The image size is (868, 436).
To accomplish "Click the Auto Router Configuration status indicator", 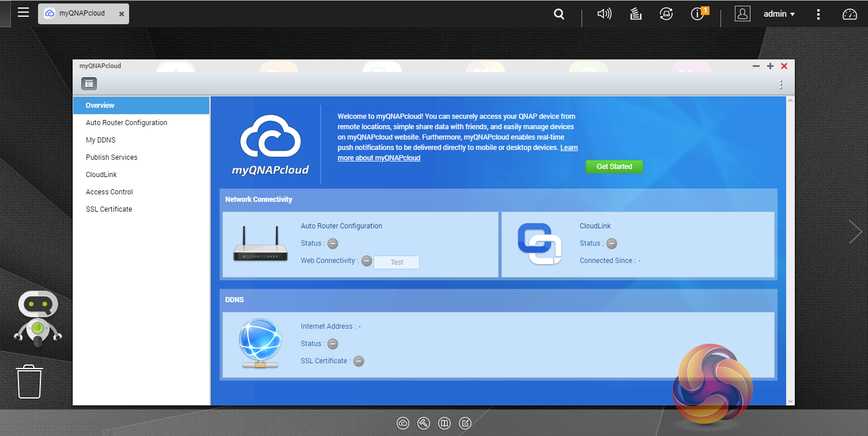I will click(333, 244).
